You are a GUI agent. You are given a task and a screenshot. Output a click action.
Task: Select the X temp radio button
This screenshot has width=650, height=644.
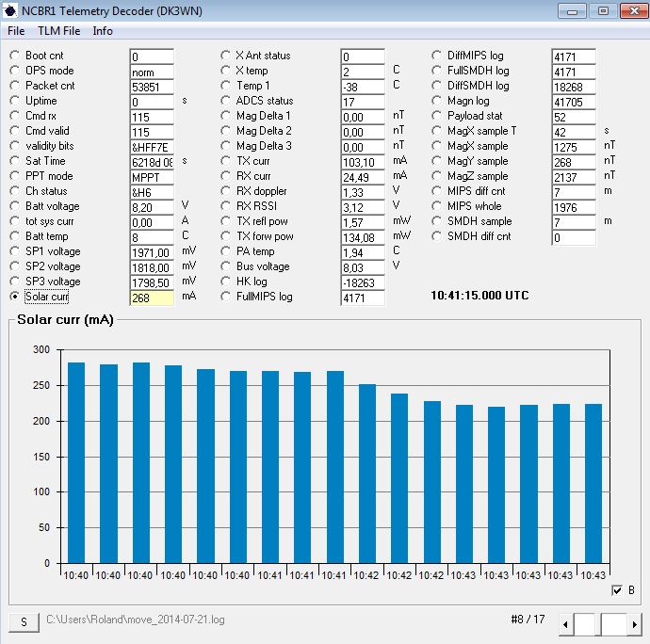click(225, 71)
